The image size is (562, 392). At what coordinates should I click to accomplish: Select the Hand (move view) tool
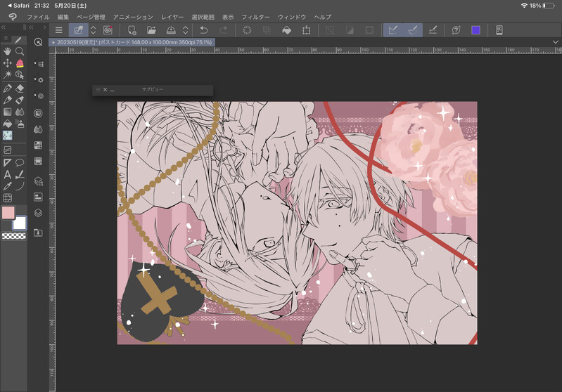(7, 51)
